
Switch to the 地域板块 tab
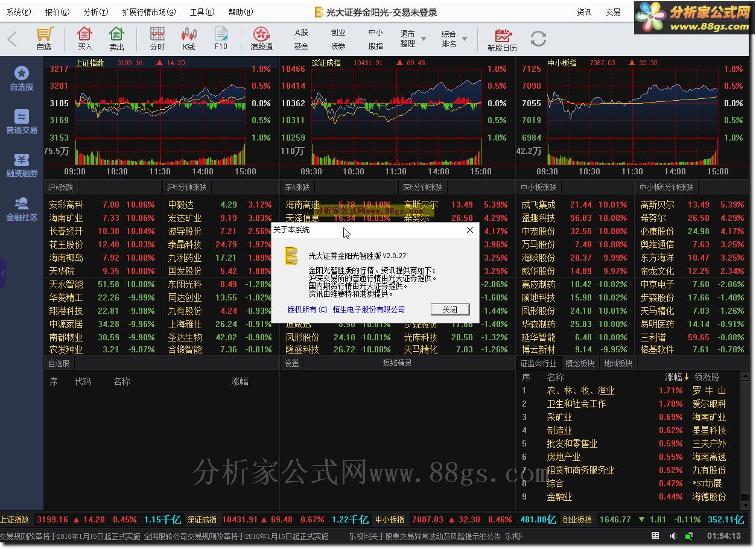(618, 363)
